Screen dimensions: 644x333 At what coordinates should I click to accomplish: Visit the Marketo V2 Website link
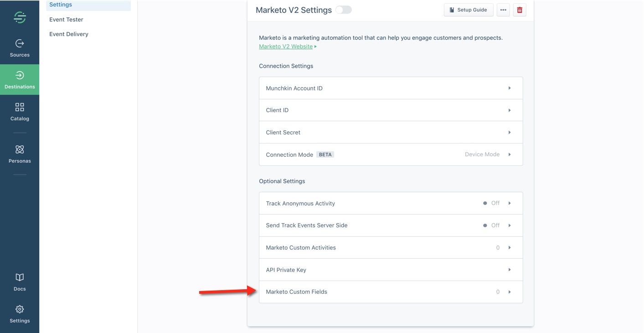tap(286, 46)
